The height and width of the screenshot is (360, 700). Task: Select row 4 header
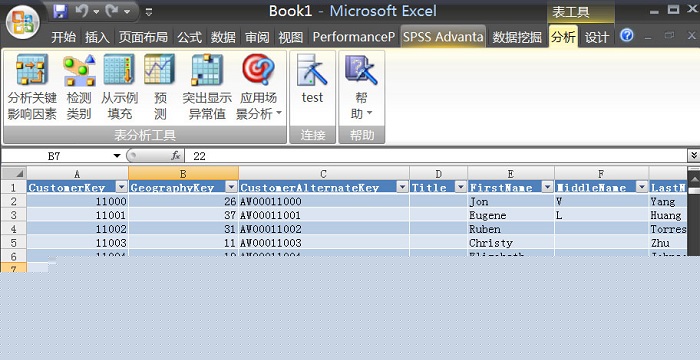pos(13,229)
